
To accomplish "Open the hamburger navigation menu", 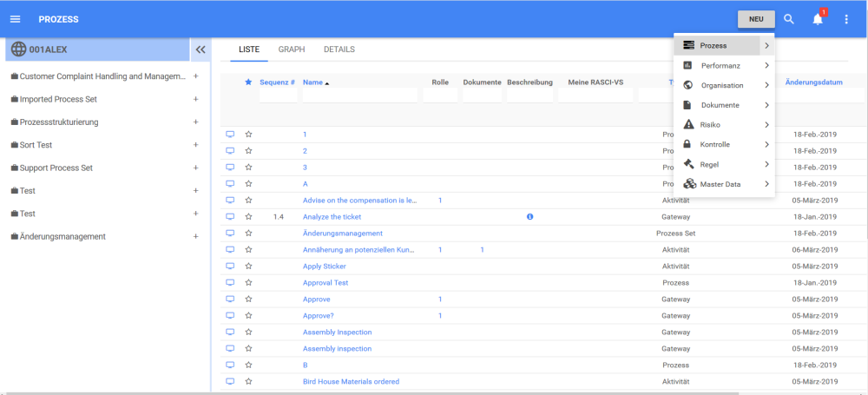I will (x=16, y=19).
